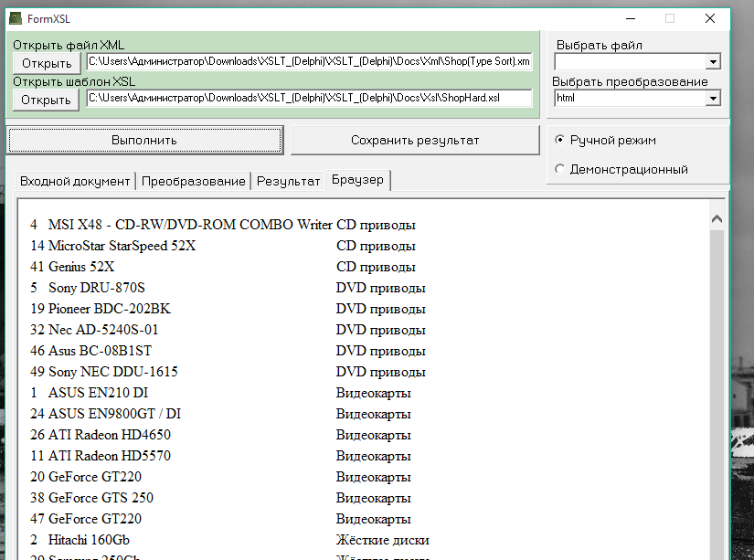Click row ASUS EN210 DI
Image resolution: width=754 pixels, height=560 pixels.
pyautogui.click(x=220, y=393)
